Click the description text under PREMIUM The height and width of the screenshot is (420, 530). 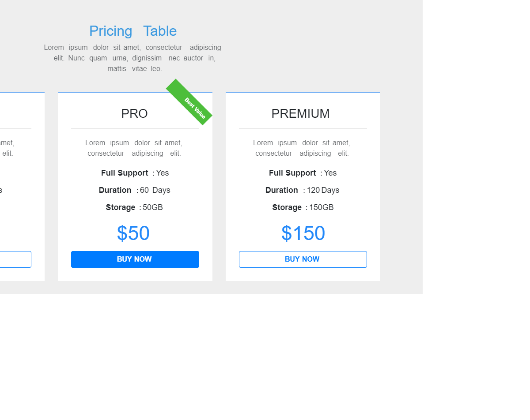tap(302, 148)
